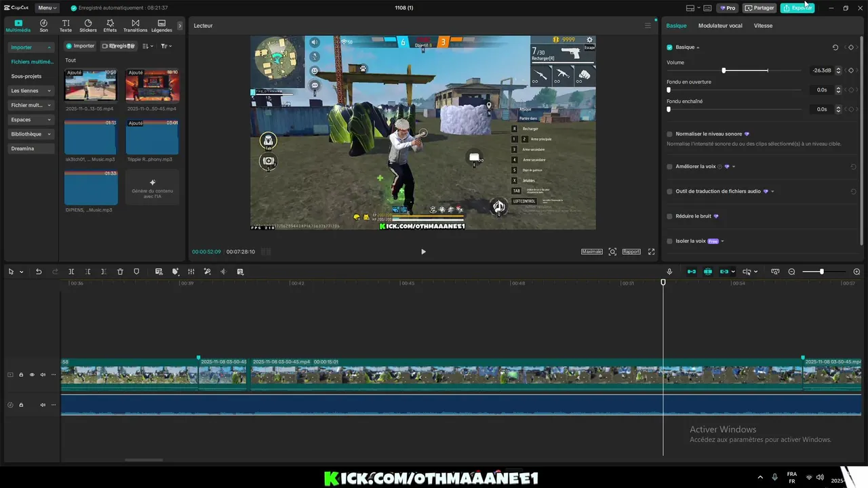Open media filter dropdown
This screenshot has width=868, height=488.
click(166, 46)
